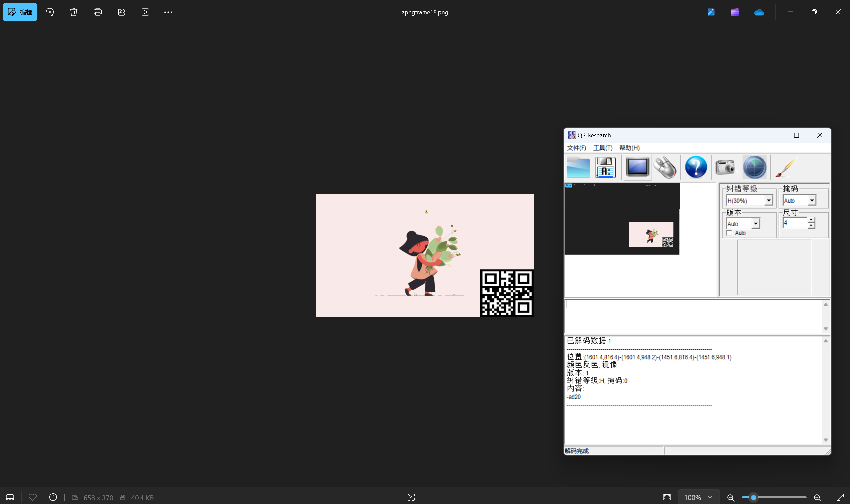Open the Photos app blue image icon
The height and width of the screenshot is (504, 850).
click(x=711, y=12)
